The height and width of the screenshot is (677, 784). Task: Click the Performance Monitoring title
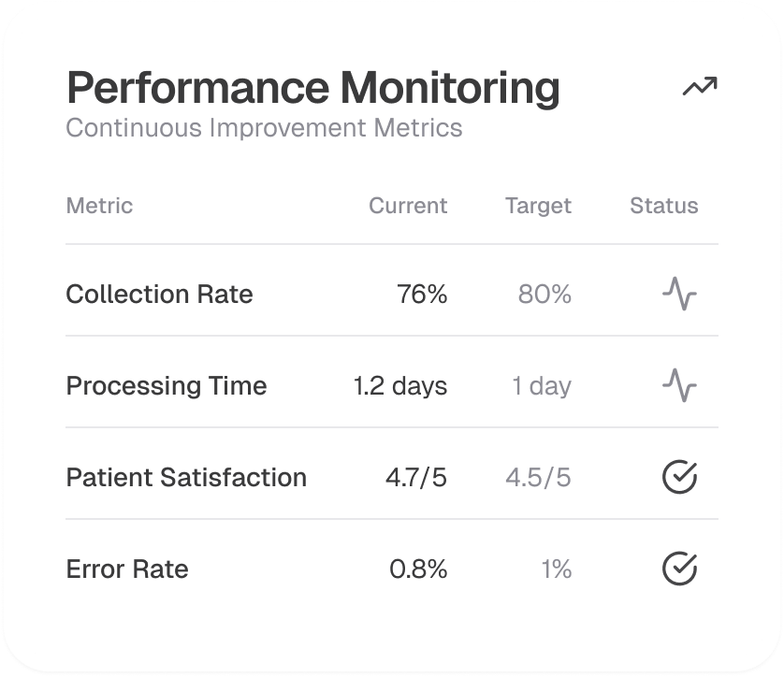tap(313, 88)
